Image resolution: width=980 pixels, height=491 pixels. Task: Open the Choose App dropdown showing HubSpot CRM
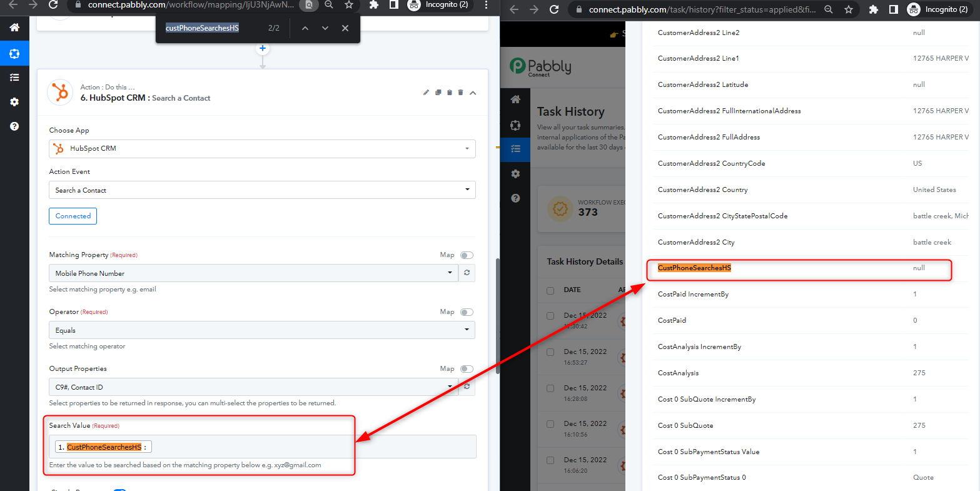[262, 148]
